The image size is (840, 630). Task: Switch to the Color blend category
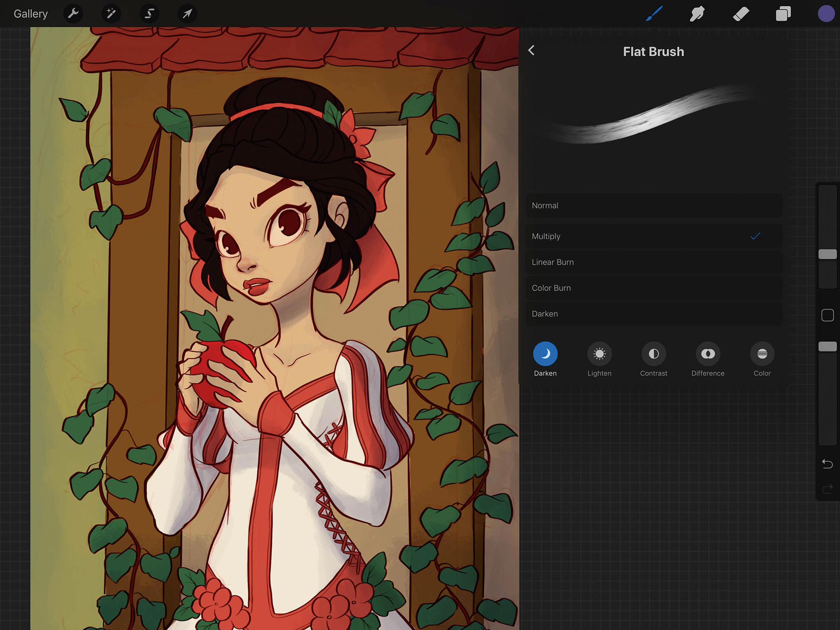point(762,360)
